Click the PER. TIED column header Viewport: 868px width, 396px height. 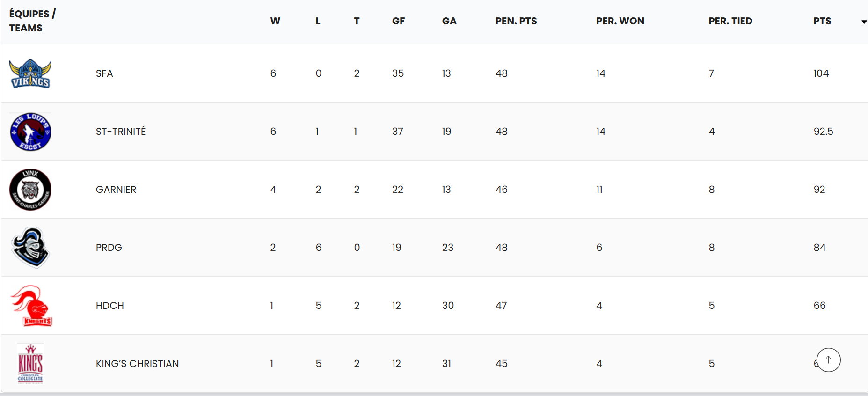click(x=730, y=21)
